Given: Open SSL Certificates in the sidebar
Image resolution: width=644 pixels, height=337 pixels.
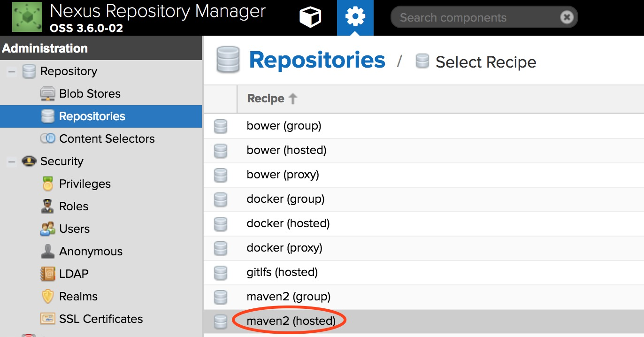Looking at the screenshot, I should [101, 319].
